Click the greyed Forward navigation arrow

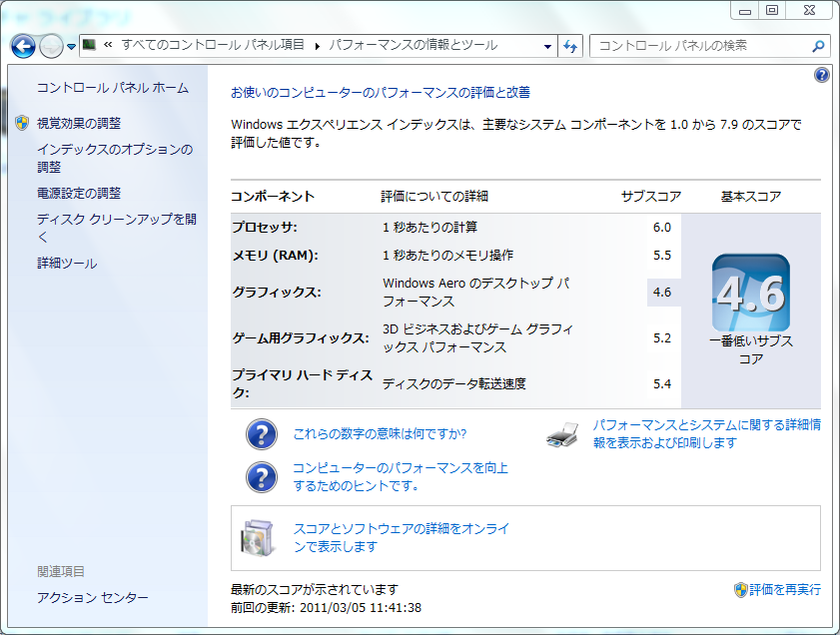point(51,46)
